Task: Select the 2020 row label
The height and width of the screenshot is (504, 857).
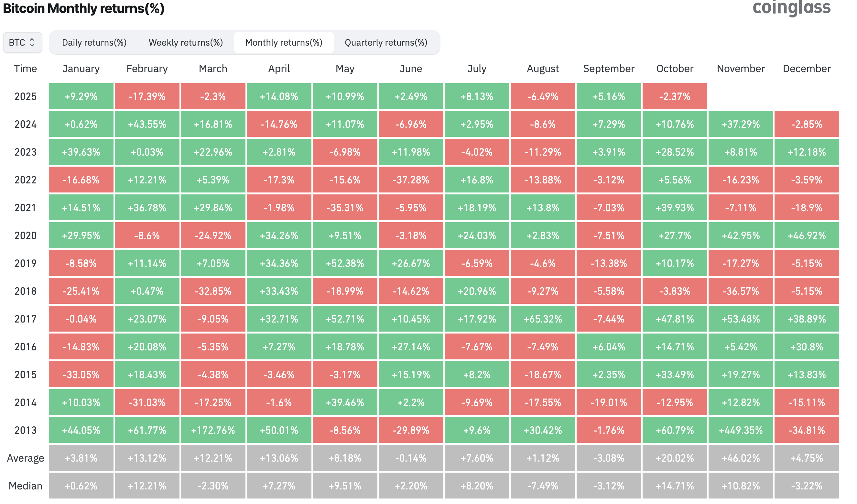Action: click(25, 235)
